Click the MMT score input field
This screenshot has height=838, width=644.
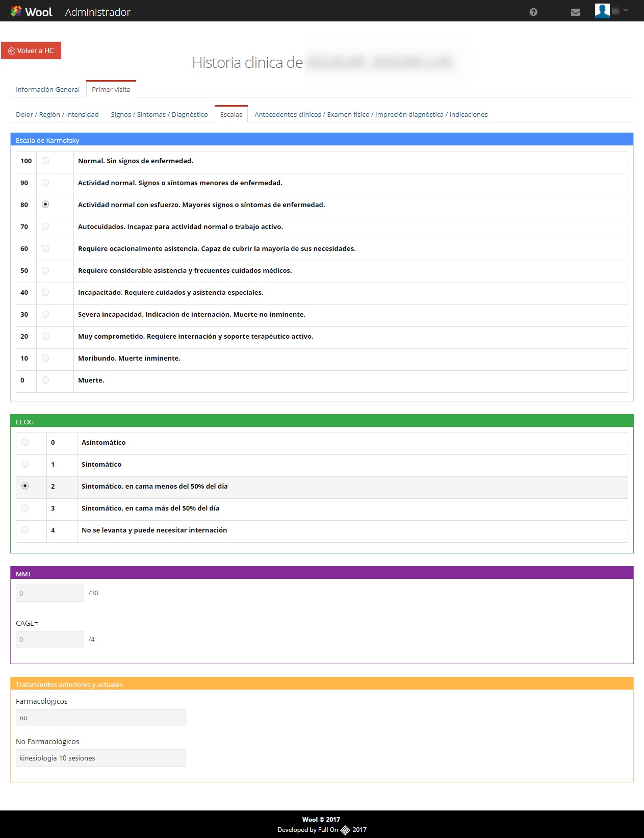coord(50,593)
